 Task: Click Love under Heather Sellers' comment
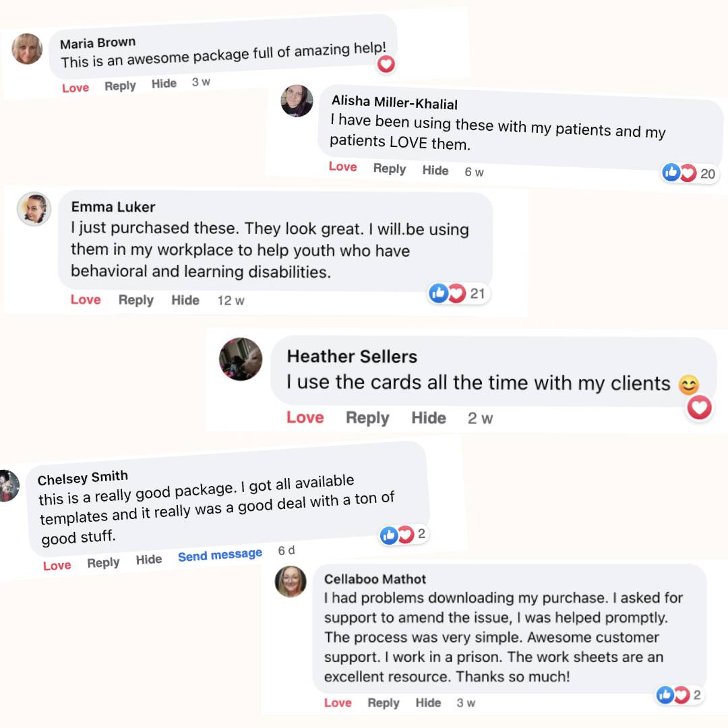(x=305, y=418)
